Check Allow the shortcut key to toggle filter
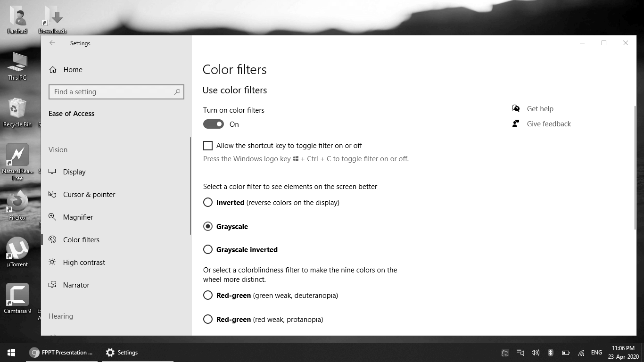Screen dimensions: 644x362 (x=208, y=146)
